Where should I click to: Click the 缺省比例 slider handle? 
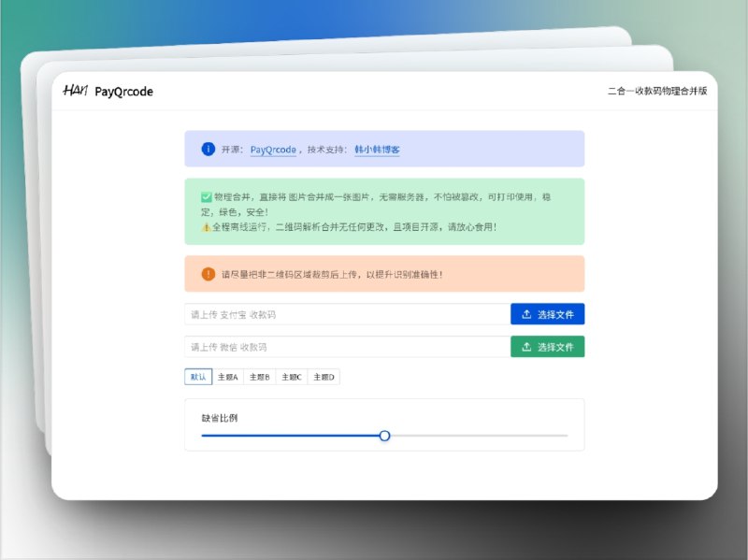385,436
